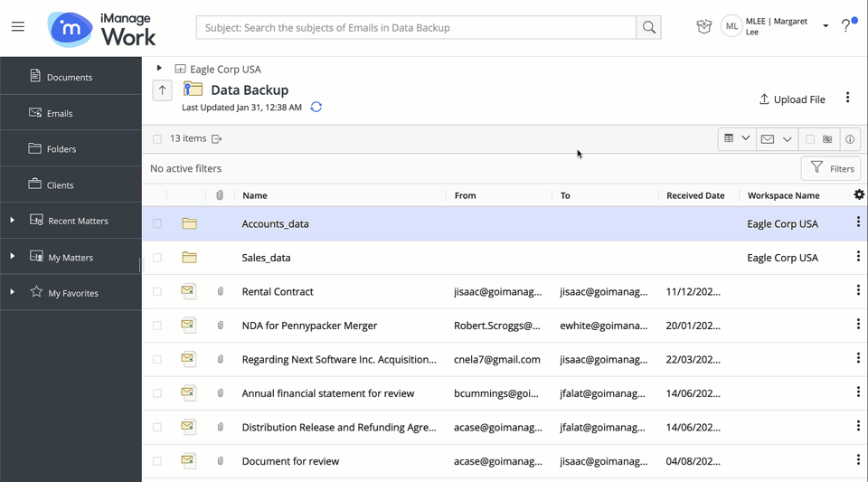Go up one folder level
868x482 pixels.
(163, 90)
